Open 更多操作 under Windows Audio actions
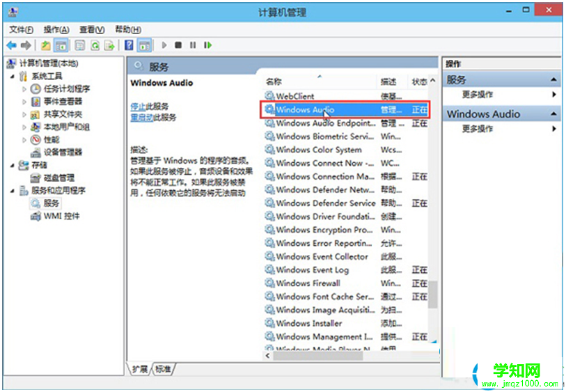 477,129
